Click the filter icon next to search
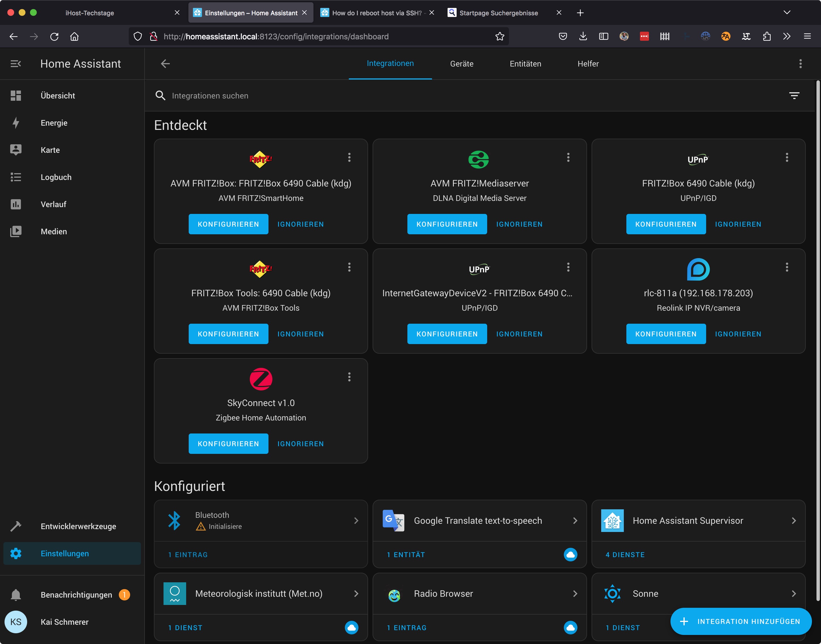The image size is (821, 644). coord(794,96)
